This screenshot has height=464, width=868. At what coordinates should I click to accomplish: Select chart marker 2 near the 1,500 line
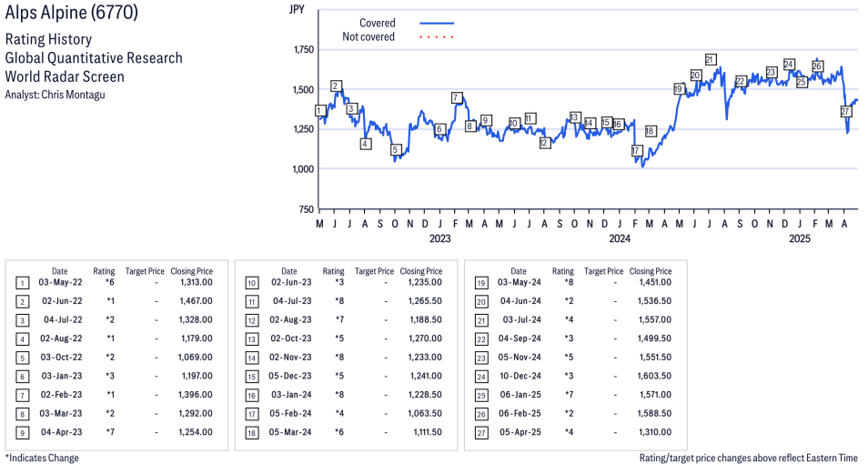(x=336, y=86)
